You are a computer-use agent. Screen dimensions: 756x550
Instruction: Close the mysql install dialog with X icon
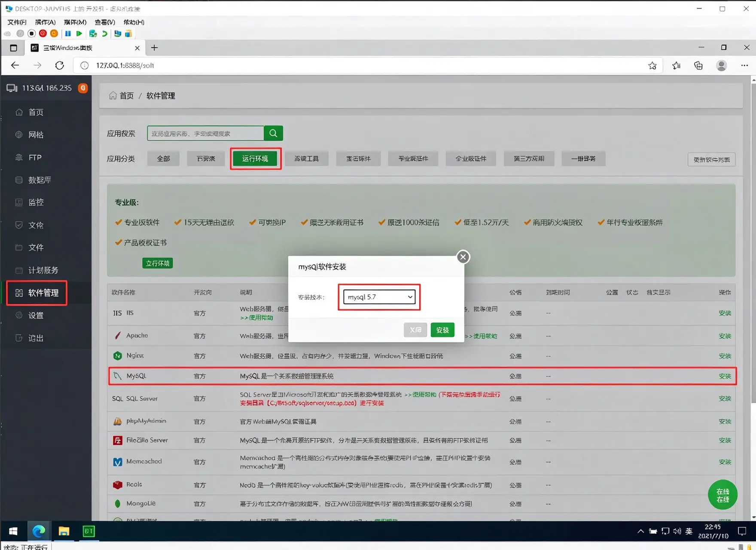point(463,257)
